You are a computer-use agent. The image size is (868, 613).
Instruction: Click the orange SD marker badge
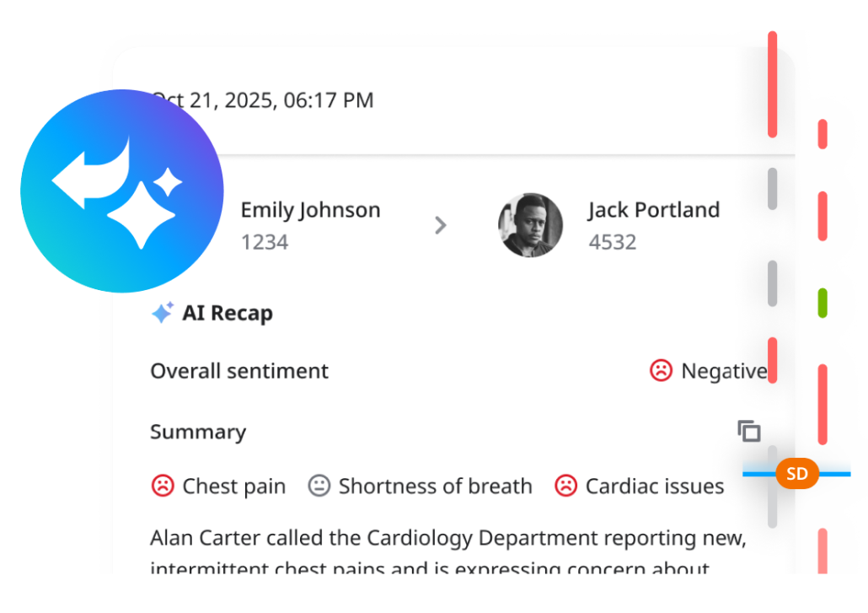[x=796, y=474]
